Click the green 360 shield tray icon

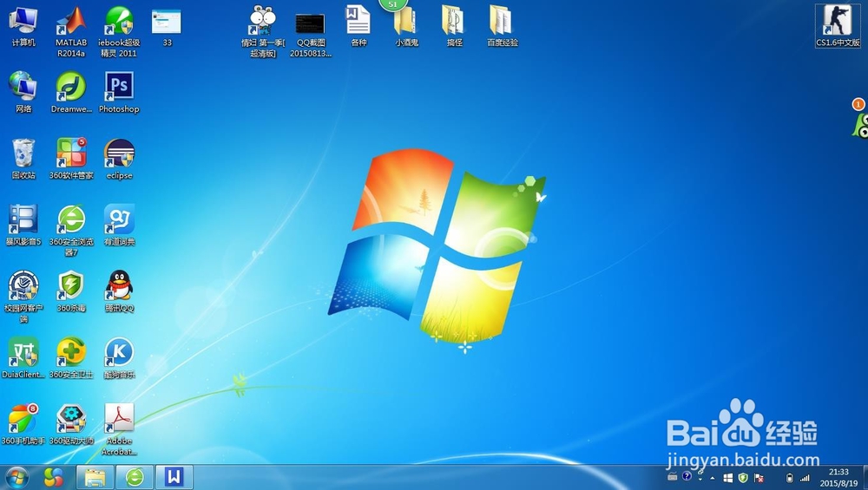click(744, 478)
